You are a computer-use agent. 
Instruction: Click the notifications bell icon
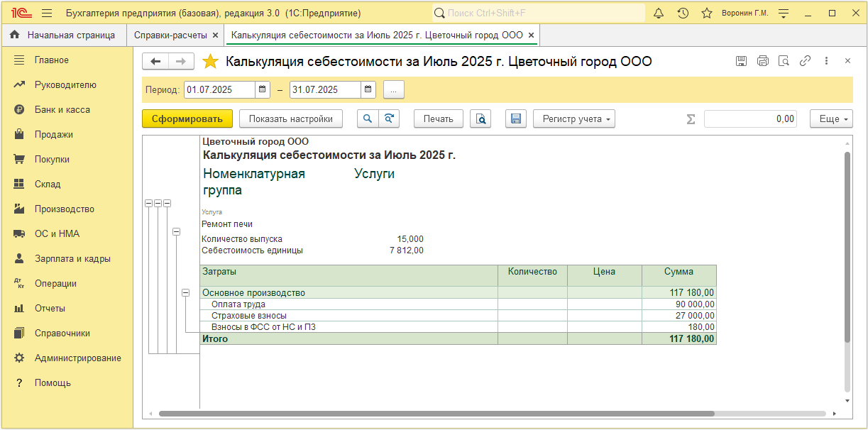659,13
